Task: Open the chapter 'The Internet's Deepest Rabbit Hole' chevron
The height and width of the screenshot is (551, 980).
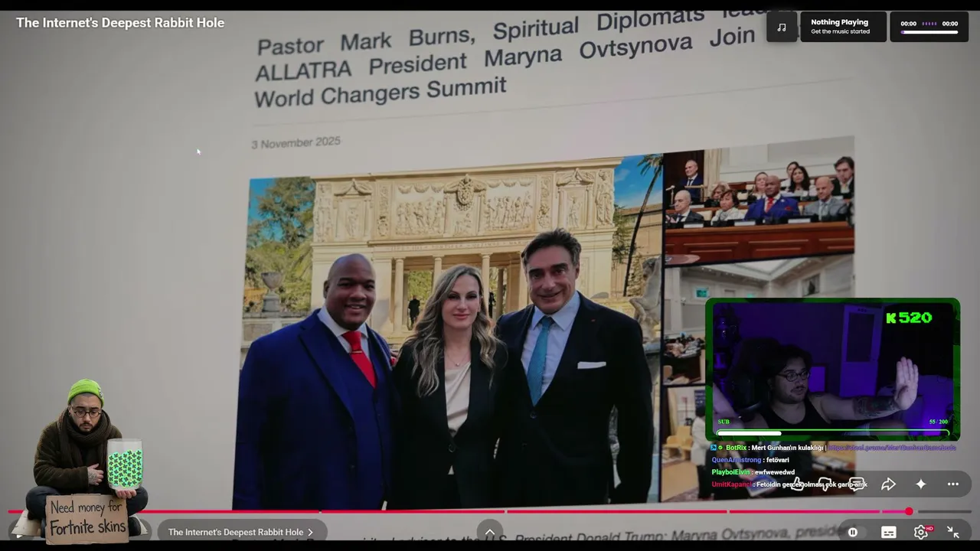Action: tap(310, 532)
